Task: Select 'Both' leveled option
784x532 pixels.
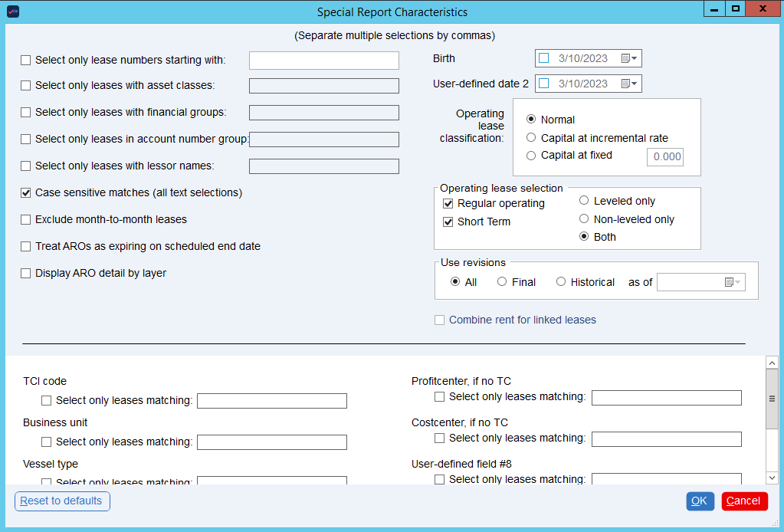Action: click(x=583, y=237)
